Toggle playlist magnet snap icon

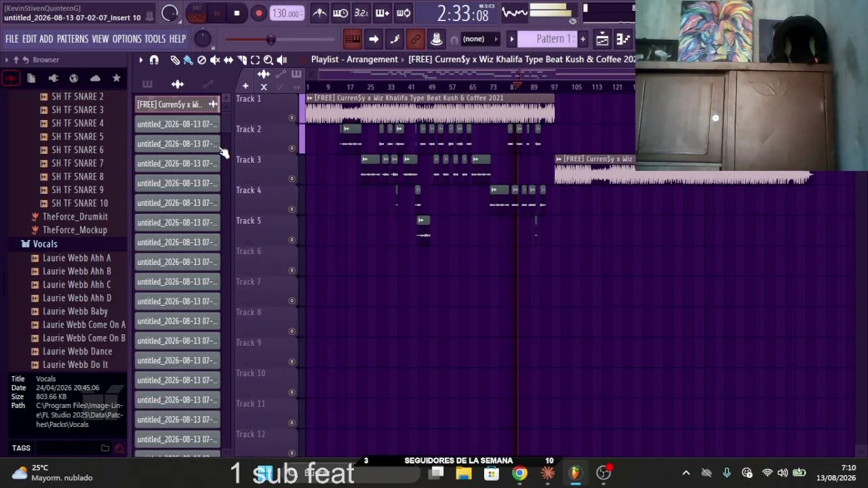pos(154,60)
